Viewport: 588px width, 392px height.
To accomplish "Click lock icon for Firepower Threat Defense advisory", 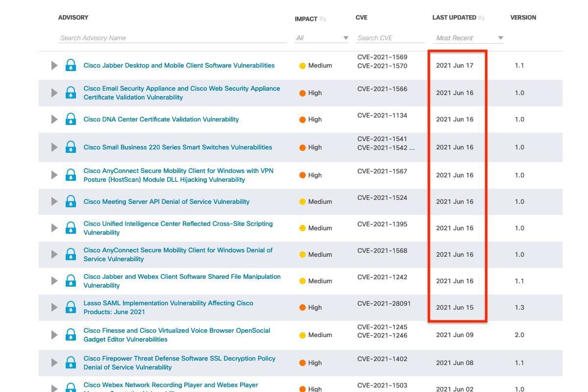I will 71,363.
